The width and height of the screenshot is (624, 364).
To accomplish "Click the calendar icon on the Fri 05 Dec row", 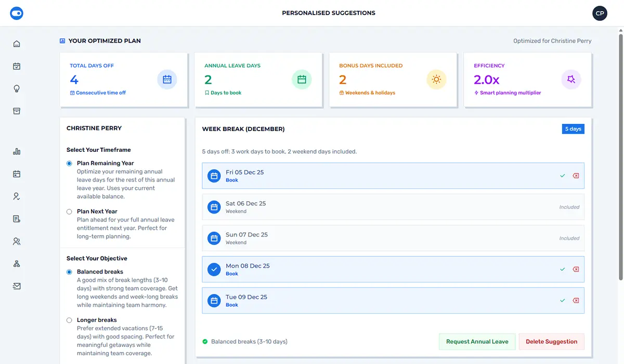I will point(214,176).
